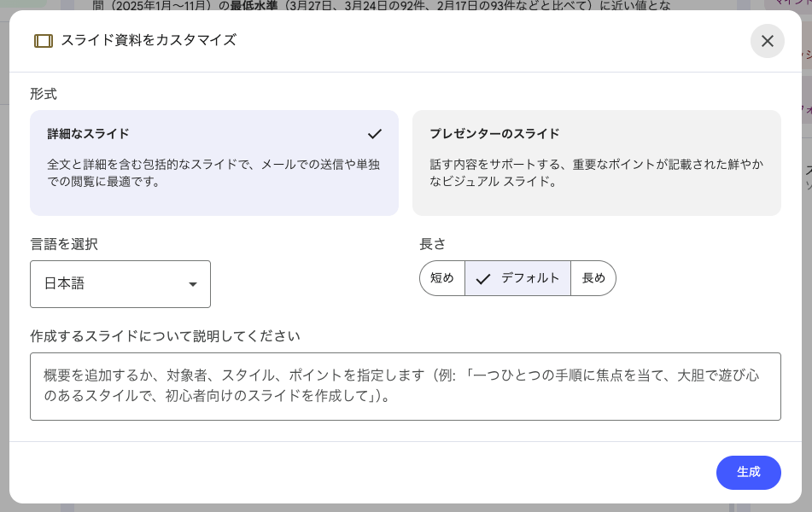
Task: Click the slide deck icon beside the dialog title
Action: pos(43,40)
